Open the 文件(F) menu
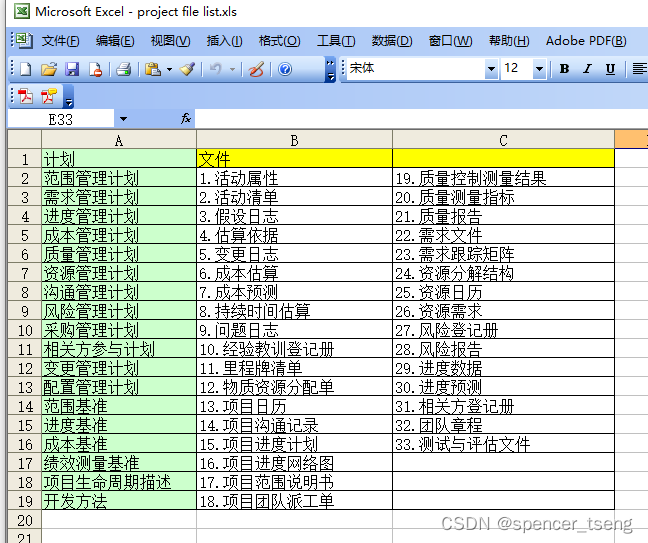This screenshot has width=648, height=543. click(60, 41)
